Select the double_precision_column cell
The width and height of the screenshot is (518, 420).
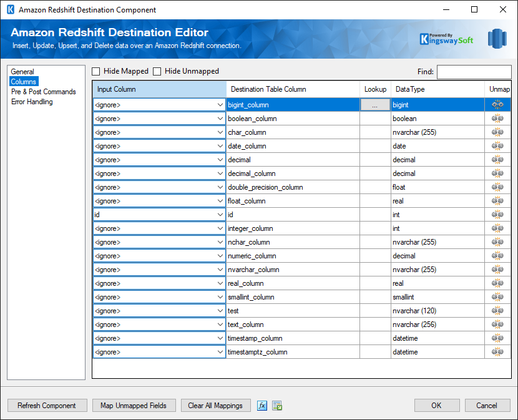(293, 187)
